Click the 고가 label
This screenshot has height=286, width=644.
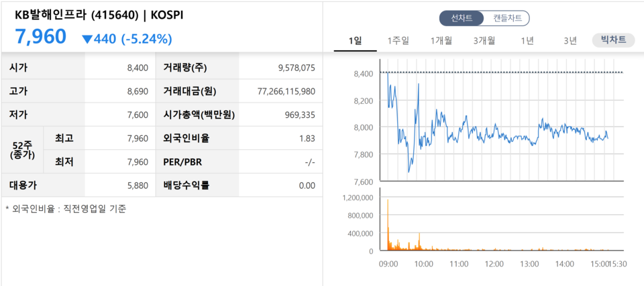19,92
